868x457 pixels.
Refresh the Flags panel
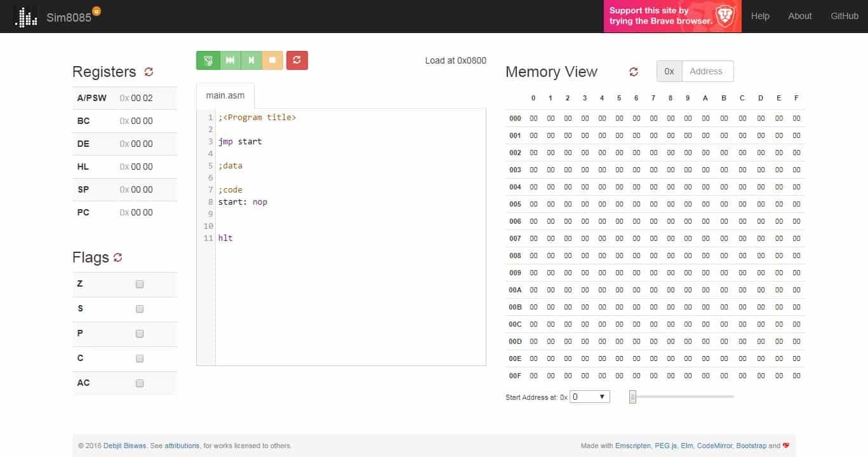[117, 257]
